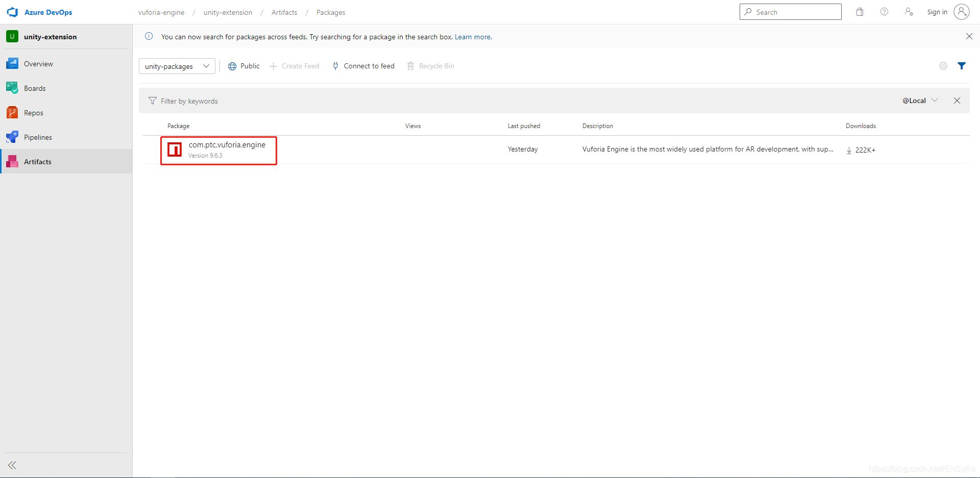The height and width of the screenshot is (478, 980).
Task: Click the Repos sidebar icon
Action: (x=12, y=112)
